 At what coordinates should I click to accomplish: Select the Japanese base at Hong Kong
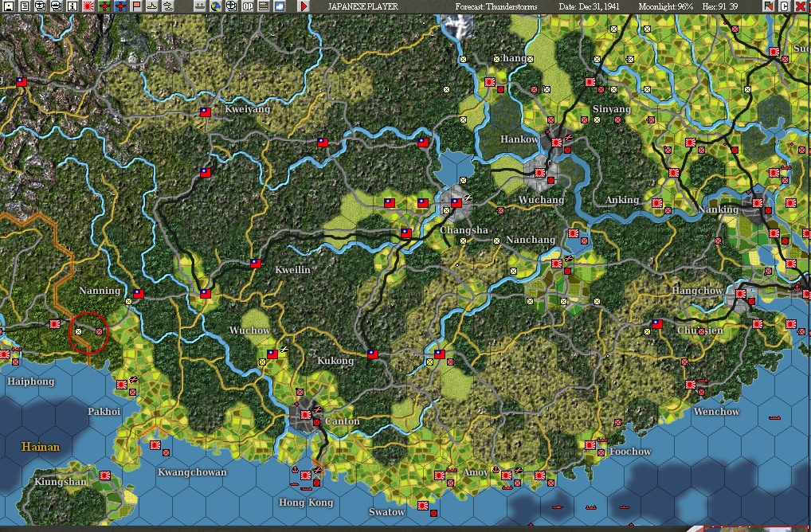[x=306, y=475]
